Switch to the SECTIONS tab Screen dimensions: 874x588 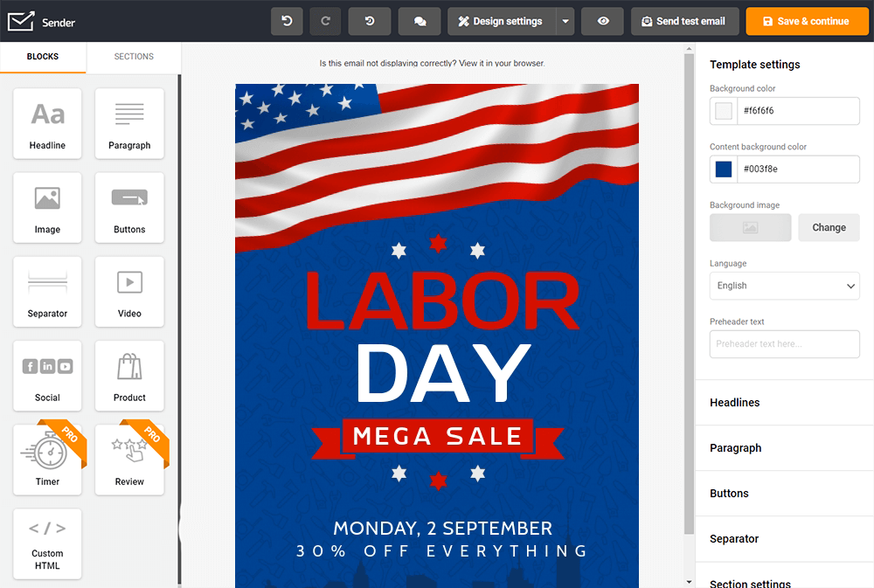[134, 56]
